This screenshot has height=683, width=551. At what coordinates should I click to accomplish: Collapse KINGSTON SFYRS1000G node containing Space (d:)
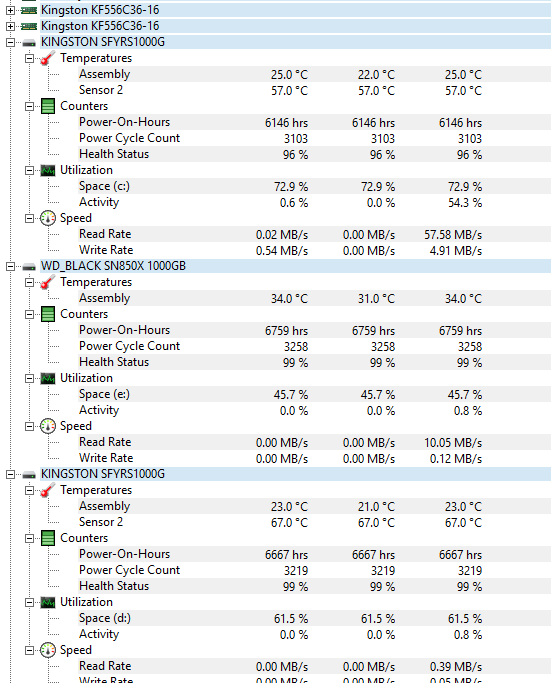point(10,474)
